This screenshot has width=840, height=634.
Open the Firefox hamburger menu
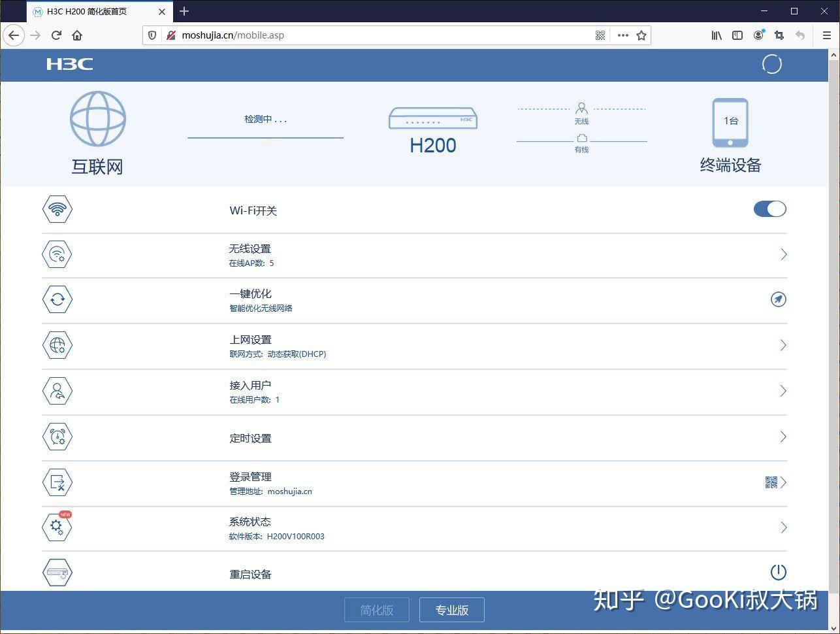click(x=826, y=35)
